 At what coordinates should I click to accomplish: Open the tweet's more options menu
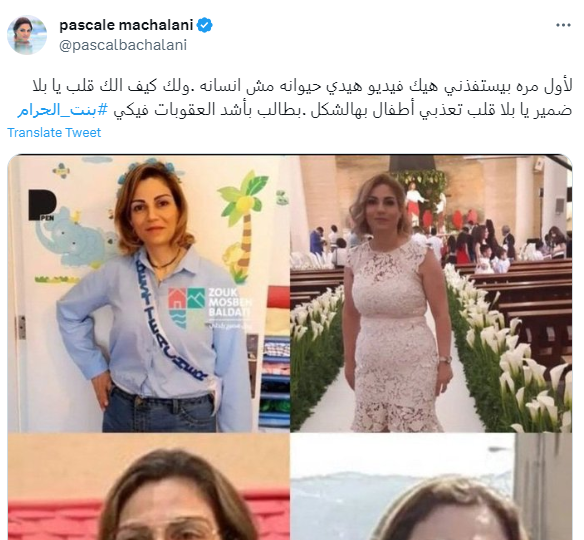tap(563, 25)
